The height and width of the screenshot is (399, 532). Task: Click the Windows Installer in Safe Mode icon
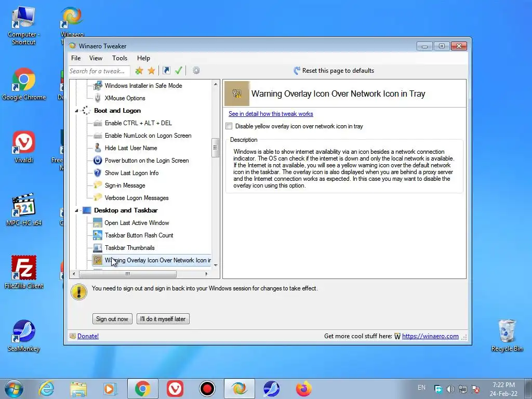click(98, 86)
